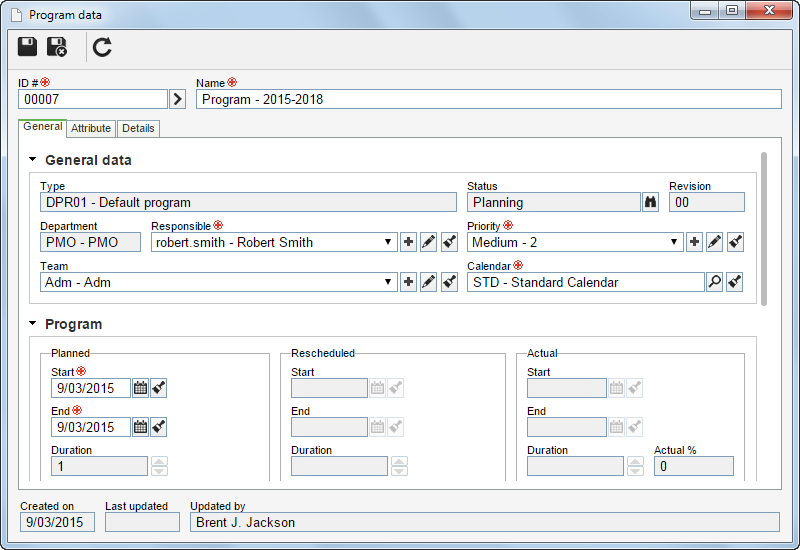The width and height of the screenshot is (800, 550).
Task: Click the Department field PMO - PMO
Action: pyautogui.click(x=90, y=242)
